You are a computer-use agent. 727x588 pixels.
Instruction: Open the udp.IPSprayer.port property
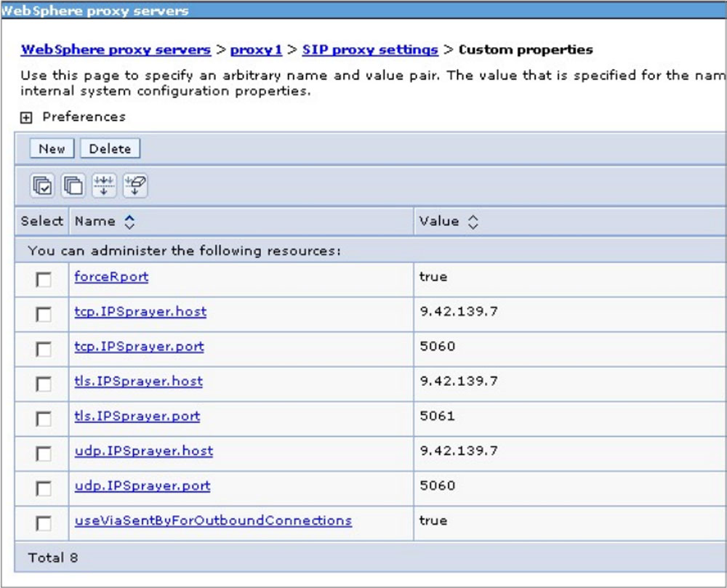coord(142,486)
